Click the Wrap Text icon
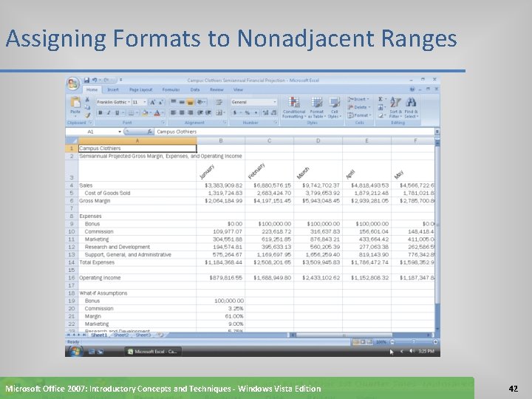532x399 pixels. (x=219, y=102)
